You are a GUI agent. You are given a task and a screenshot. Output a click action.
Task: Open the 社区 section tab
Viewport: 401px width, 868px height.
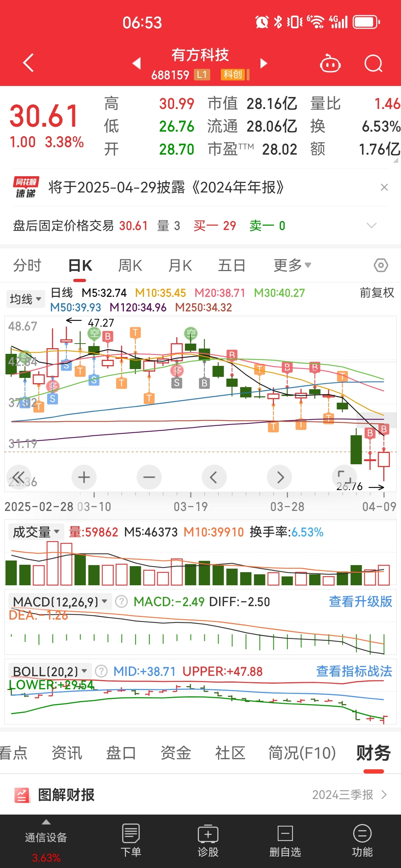(x=230, y=753)
